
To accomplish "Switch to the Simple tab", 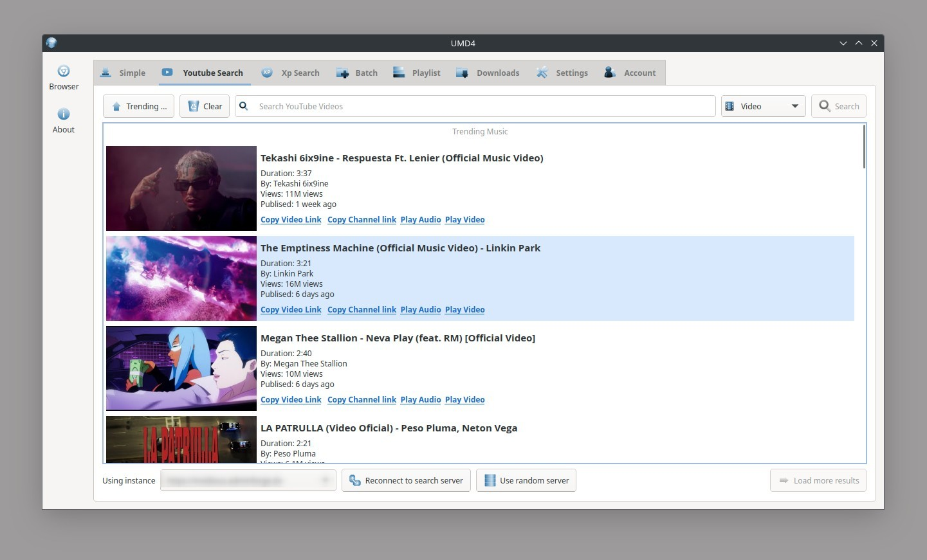I will tap(124, 73).
